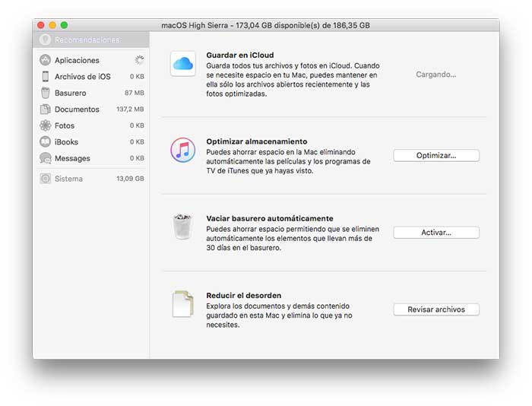Select the Messages category label

72,158
